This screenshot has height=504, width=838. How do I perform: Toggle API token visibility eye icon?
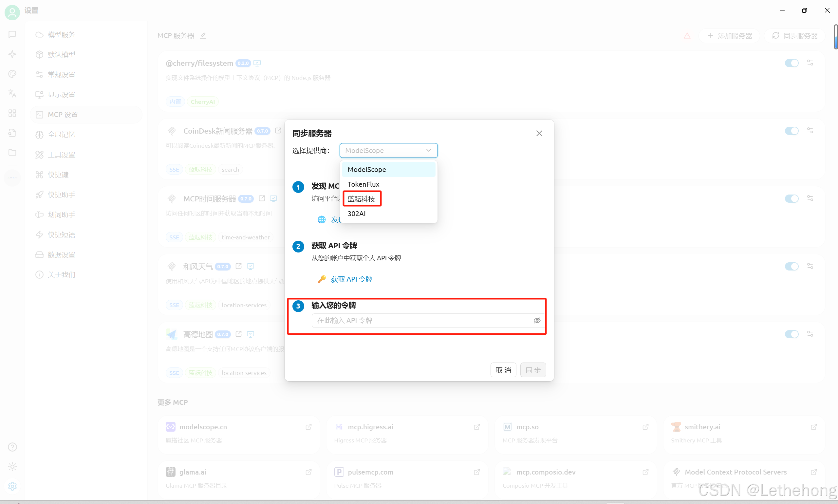click(537, 320)
